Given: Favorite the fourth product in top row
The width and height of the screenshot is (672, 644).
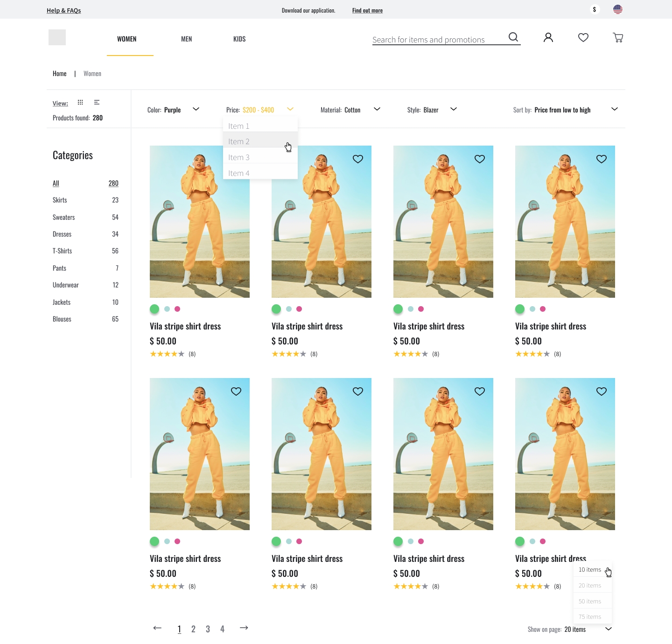Looking at the screenshot, I should 602,159.
